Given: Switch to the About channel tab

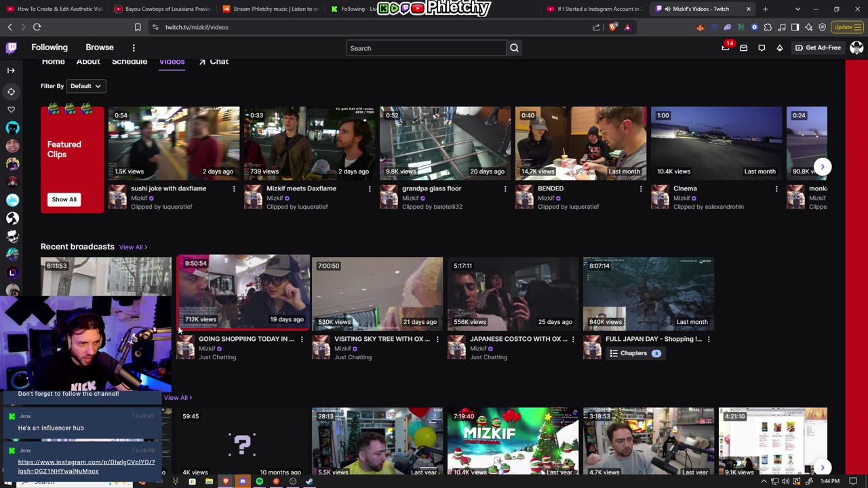Looking at the screenshot, I should [x=88, y=62].
